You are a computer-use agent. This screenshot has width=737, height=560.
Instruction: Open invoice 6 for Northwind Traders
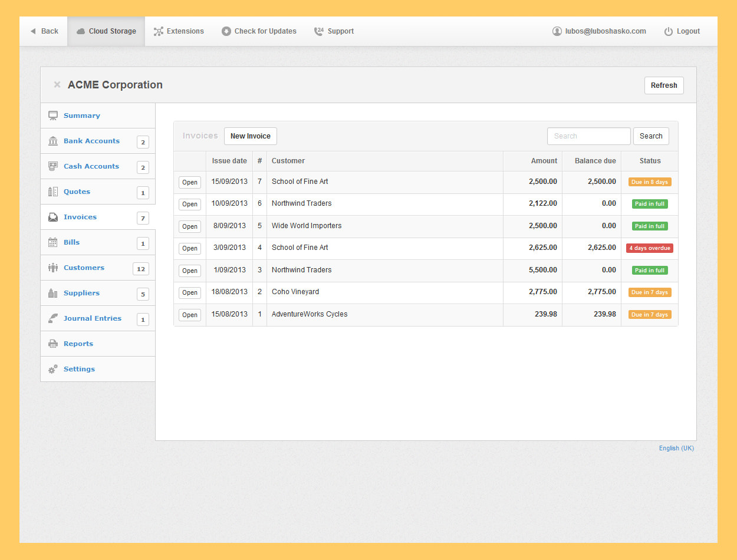(x=190, y=204)
